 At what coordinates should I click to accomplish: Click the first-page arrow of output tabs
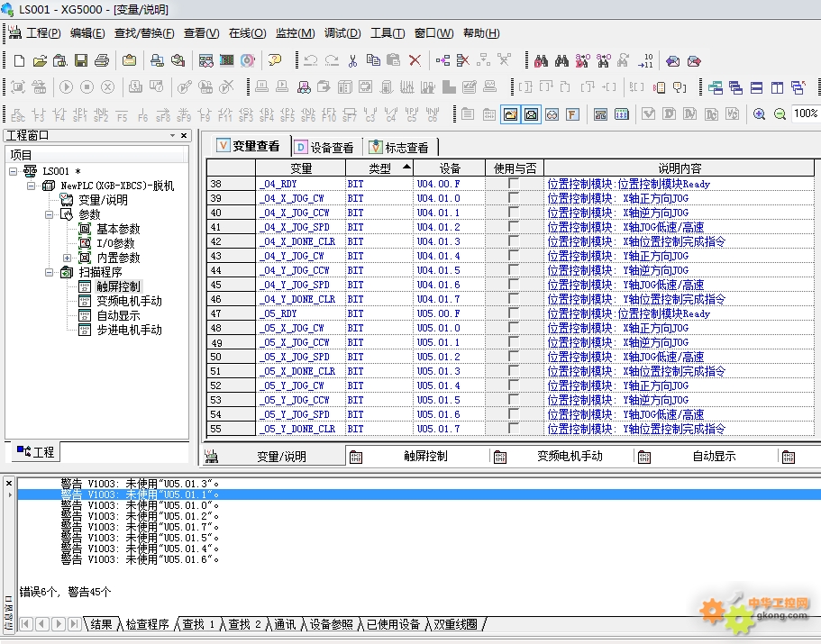pos(25,624)
